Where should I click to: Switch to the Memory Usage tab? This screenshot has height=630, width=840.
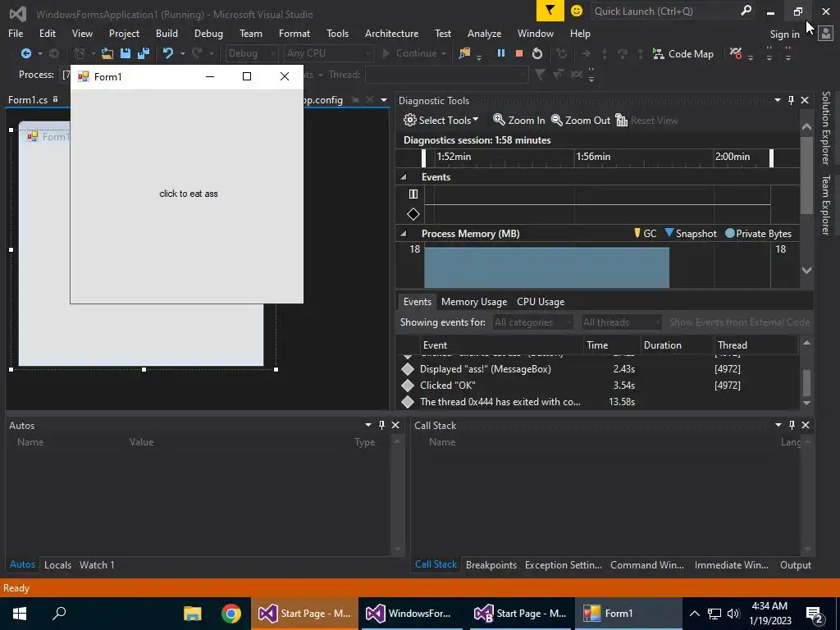pos(474,302)
